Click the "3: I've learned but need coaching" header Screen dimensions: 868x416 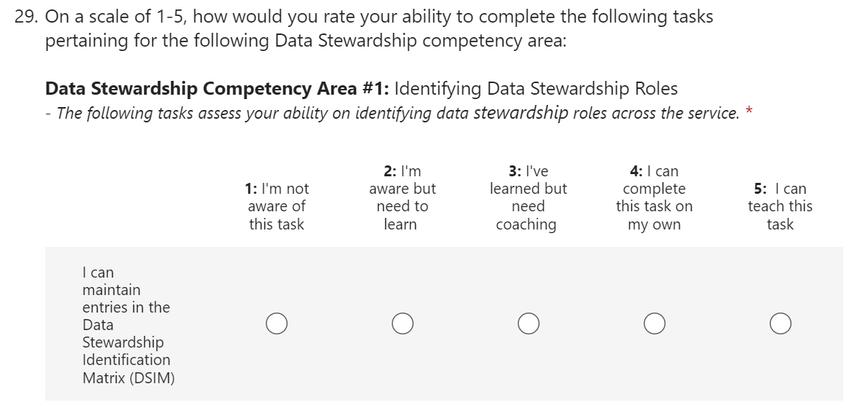[528, 197]
